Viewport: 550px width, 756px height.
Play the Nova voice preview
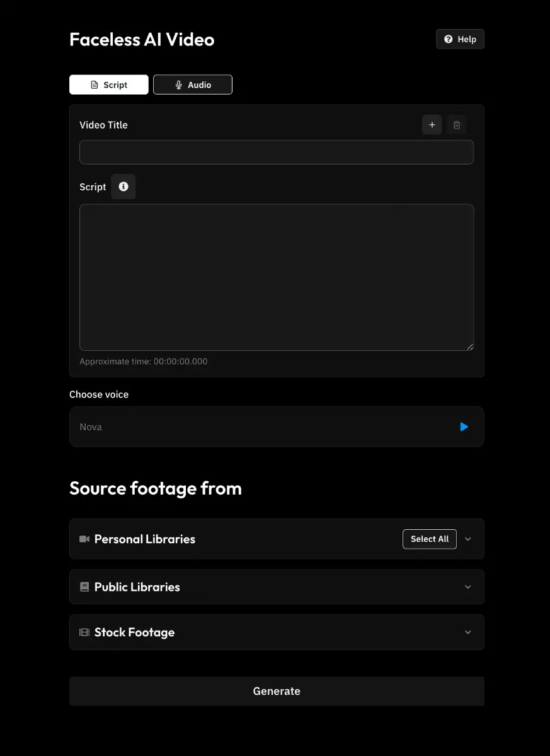point(464,427)
